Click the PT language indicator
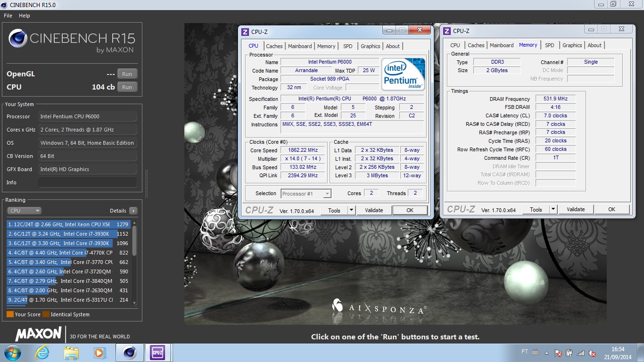This screenshot has height=362, width=644. 525,352
